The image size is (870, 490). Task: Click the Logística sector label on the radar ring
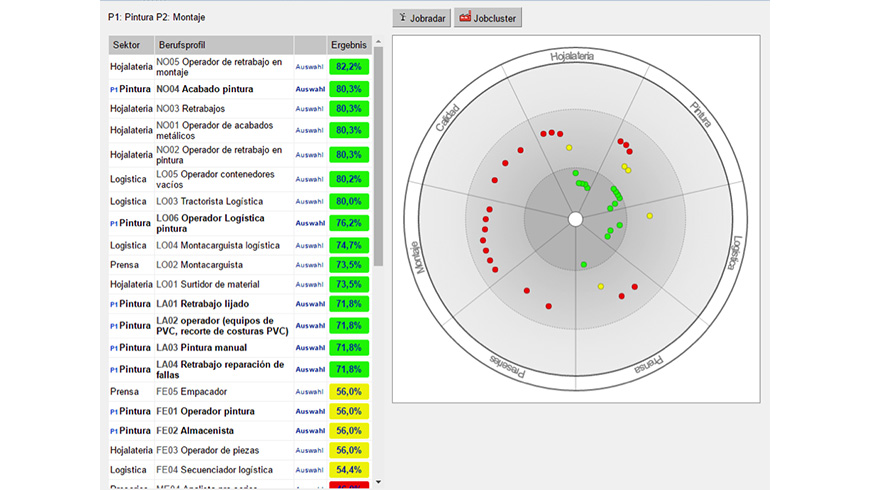click(x=734, y=253)
